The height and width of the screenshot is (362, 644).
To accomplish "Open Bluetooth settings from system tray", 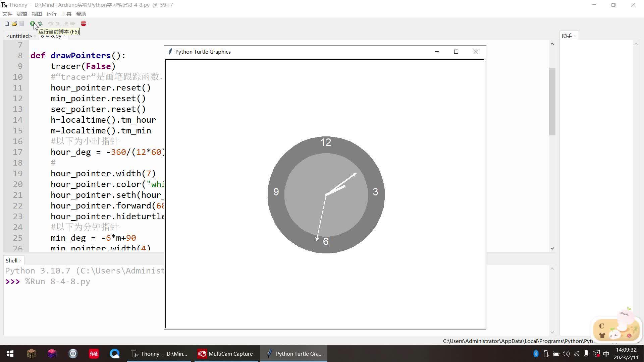I will [x=536, y=354].
